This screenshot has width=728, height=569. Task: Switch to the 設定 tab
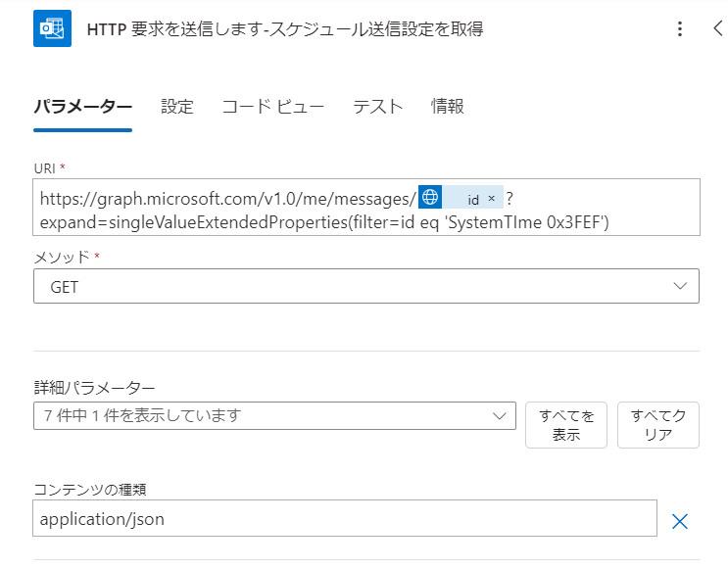177,107
